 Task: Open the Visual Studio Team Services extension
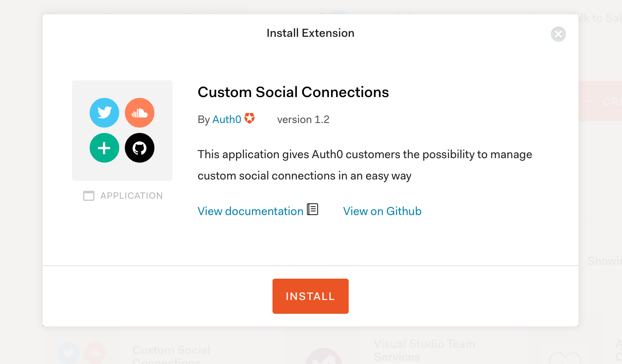click(424, 350)
